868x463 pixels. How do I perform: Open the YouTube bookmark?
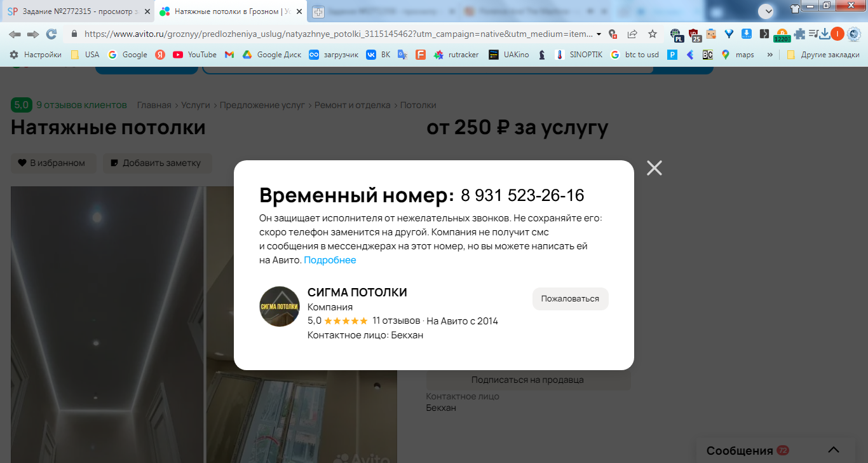[194, 55]
